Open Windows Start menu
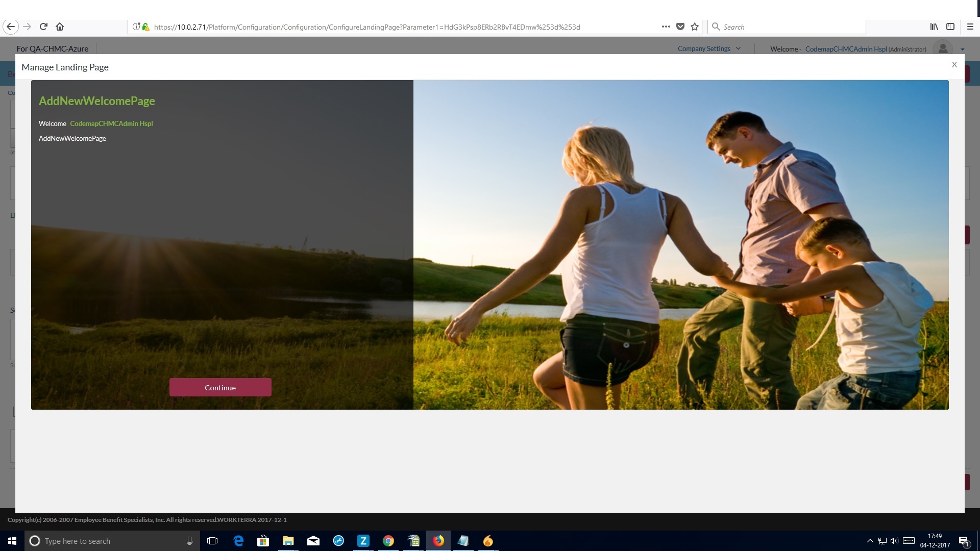 pyautogui.click(x=12, y=541)
